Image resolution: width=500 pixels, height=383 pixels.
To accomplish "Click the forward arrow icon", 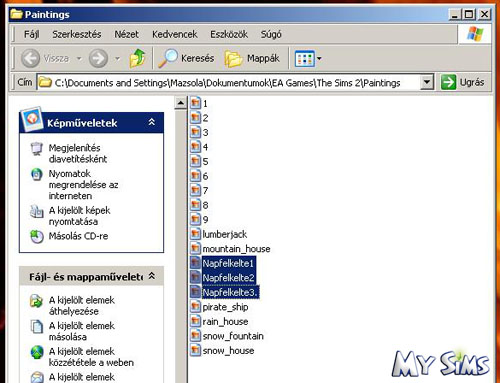I will (98, 59).
